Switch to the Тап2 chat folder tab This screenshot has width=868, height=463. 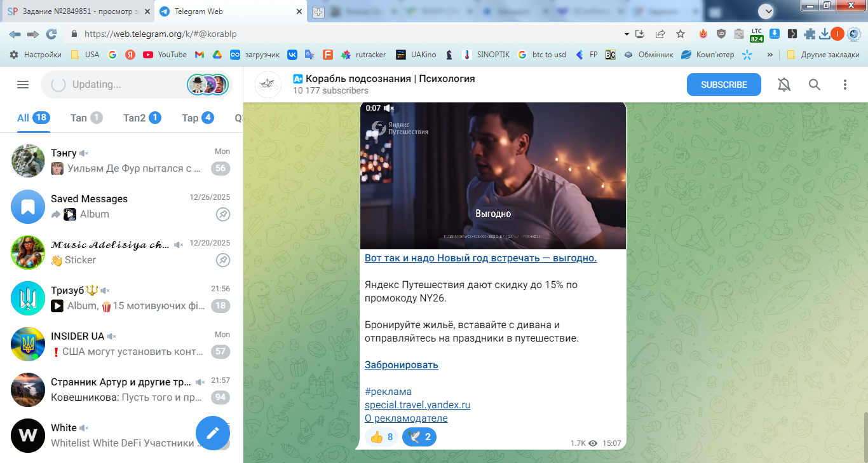point(142,118)
